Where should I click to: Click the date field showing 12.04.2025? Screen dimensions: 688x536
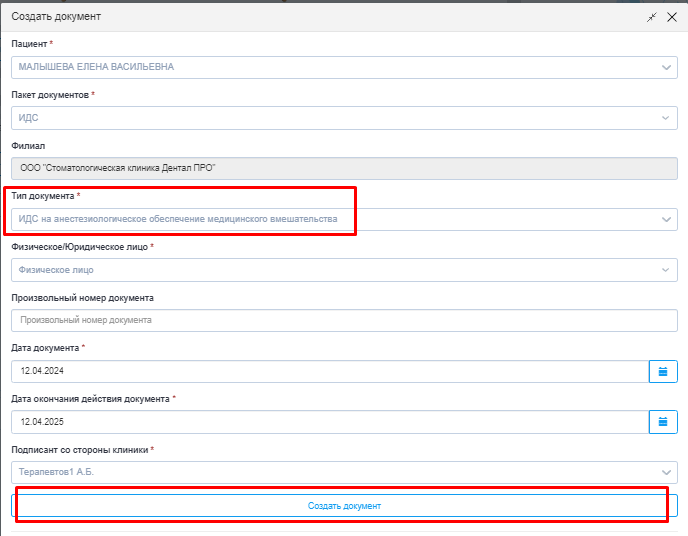330,422
